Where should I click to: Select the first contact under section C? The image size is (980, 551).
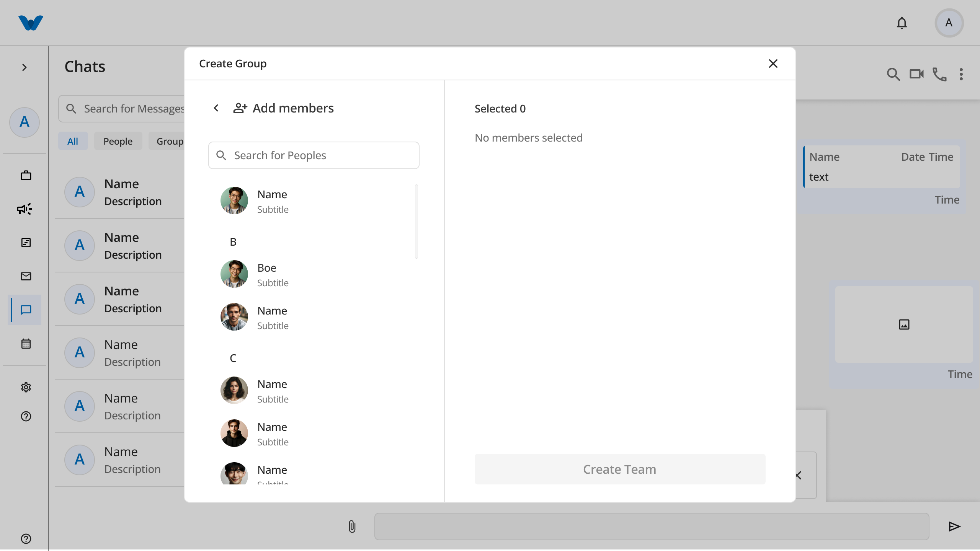314,391
